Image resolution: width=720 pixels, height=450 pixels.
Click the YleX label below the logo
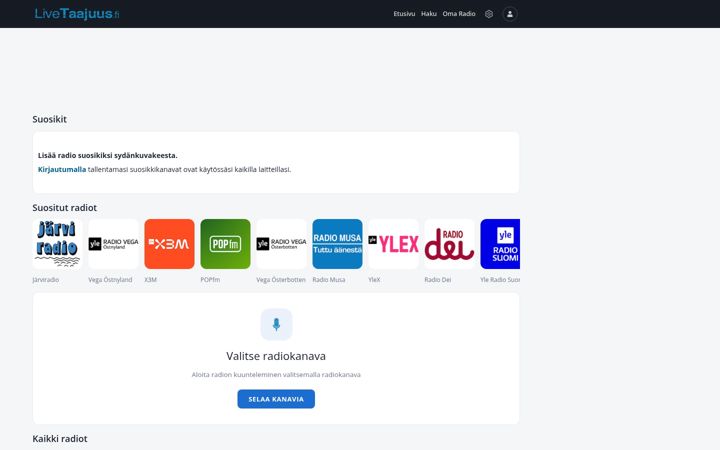pos(374,280)
